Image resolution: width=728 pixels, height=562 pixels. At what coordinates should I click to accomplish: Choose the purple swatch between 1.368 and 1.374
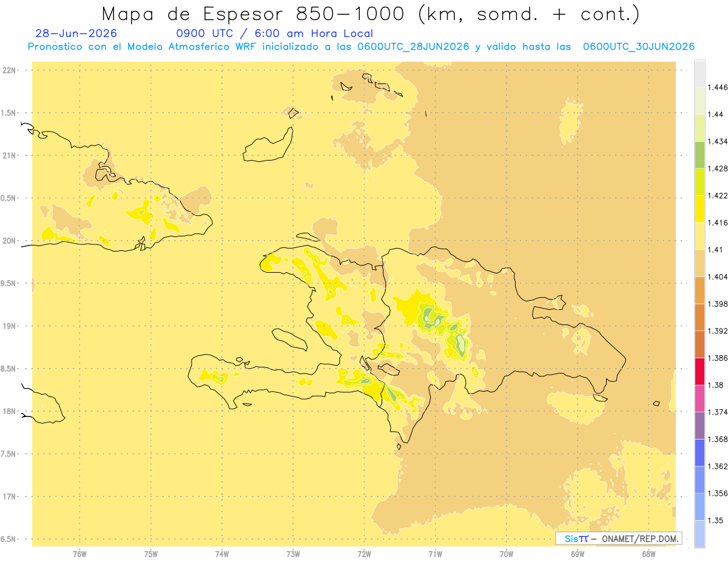(x=699, y=425)
